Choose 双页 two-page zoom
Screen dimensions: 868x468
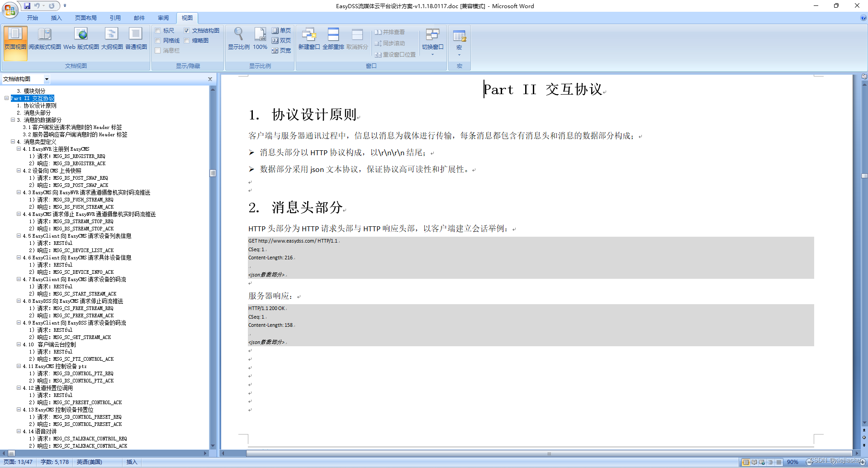click(x=281, y=41)
